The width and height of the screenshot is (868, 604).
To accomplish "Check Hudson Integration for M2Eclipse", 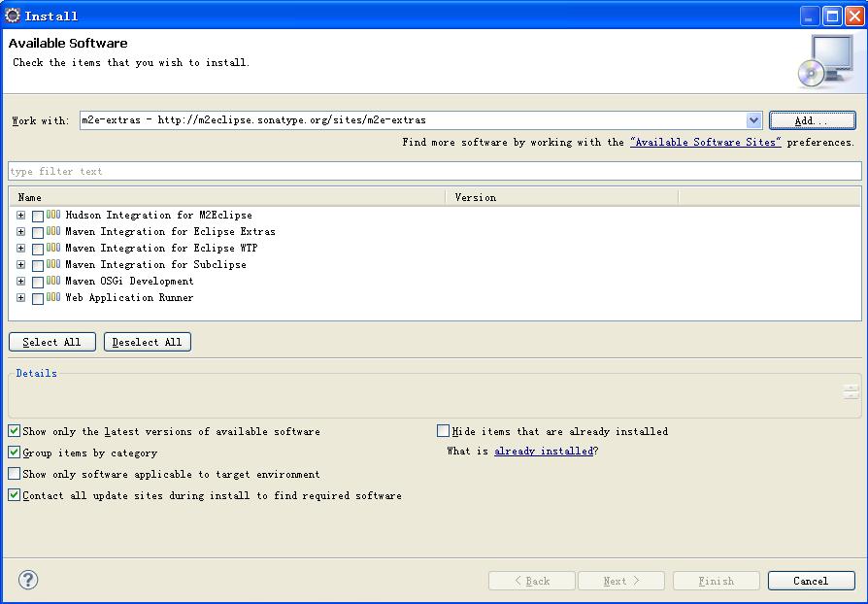I will click(x=38, y=216).
